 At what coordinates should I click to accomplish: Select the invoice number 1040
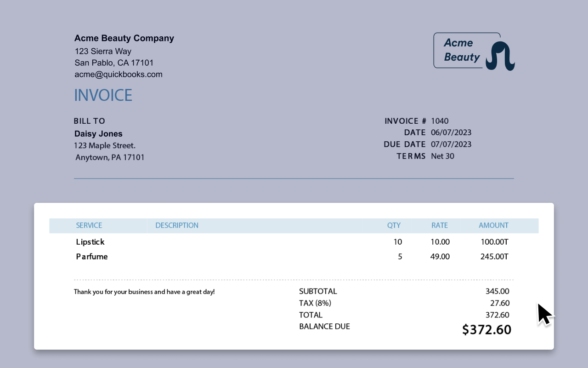point(438,121)
